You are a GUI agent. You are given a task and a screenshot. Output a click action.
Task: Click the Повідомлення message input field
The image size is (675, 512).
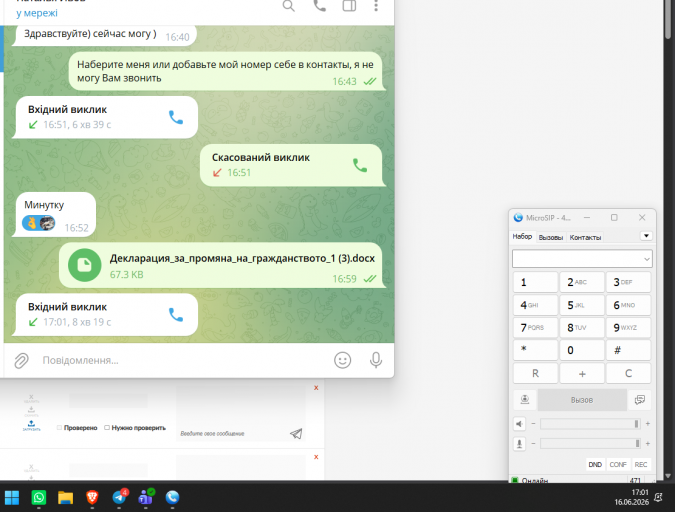click(x=183, y=360)
